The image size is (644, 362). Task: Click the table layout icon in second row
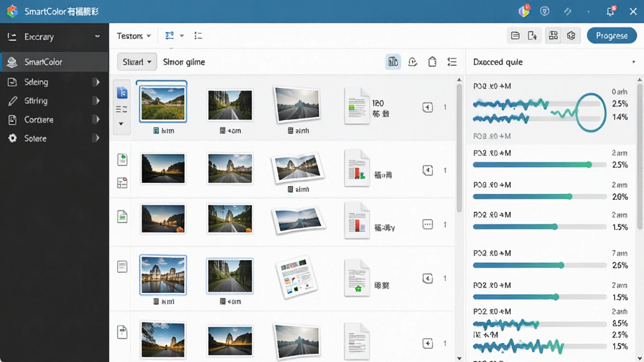[x=122, y=183]
